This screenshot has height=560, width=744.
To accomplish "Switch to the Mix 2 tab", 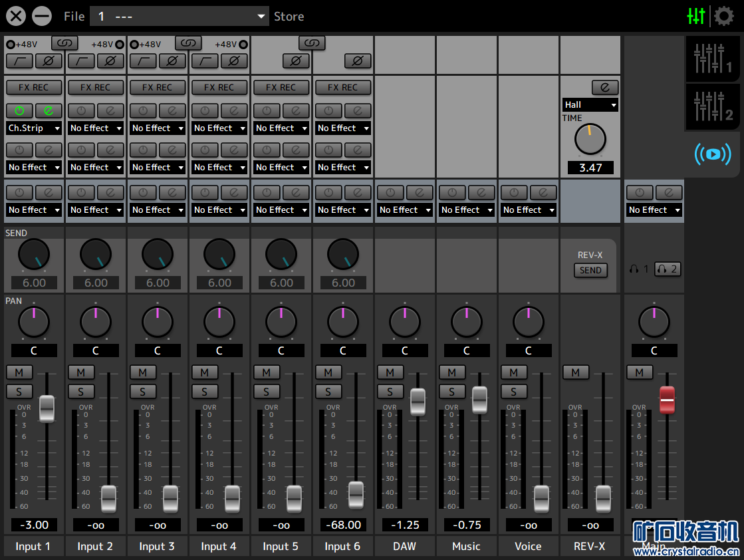I will point(712,106).
